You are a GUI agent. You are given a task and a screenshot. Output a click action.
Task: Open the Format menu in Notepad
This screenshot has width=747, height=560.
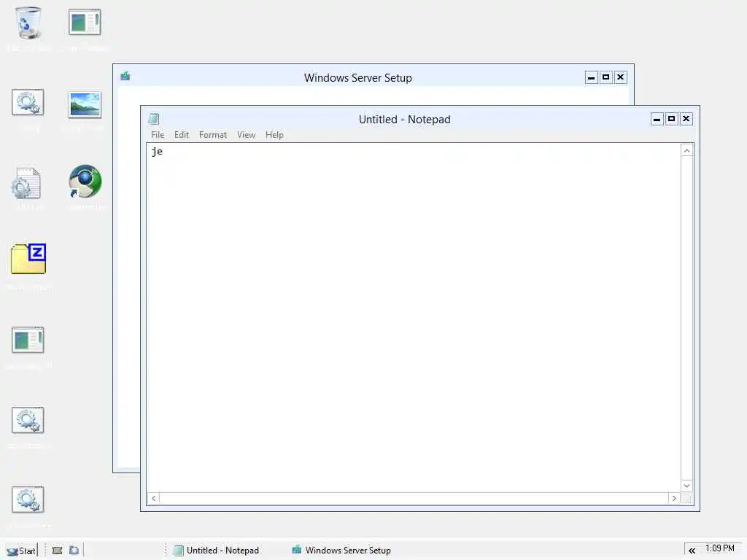pyautogui.click(x=213, y=135)
